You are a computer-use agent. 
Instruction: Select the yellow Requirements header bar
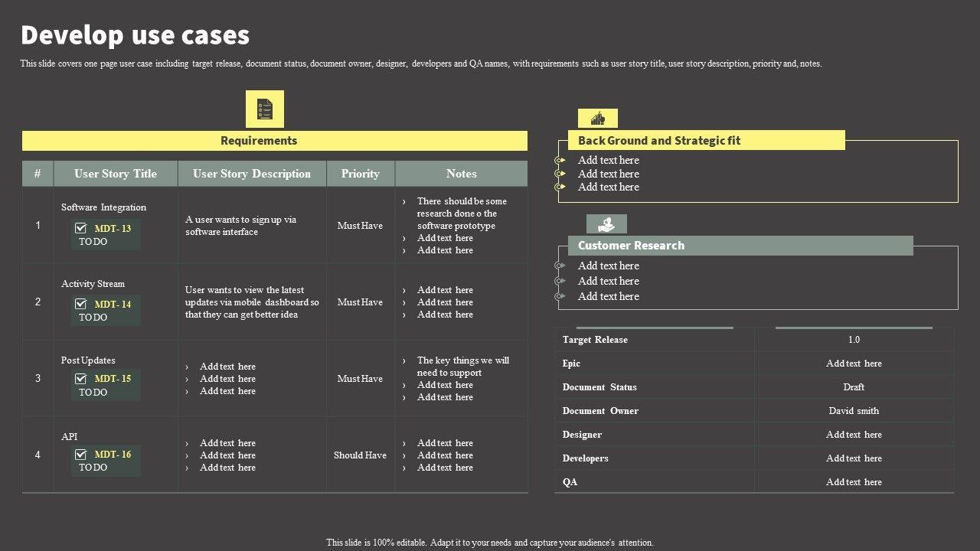[x=275, y=141]
